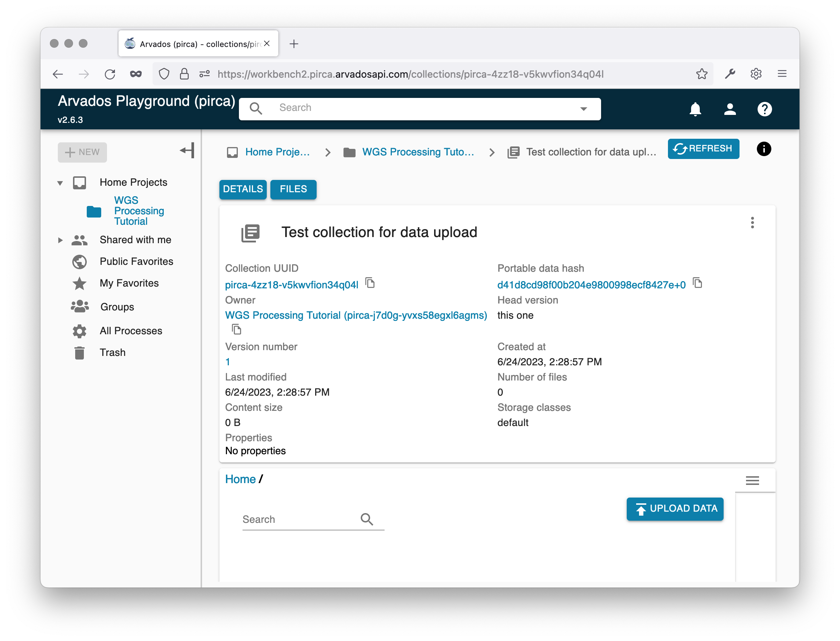
Task: Click the site lock security icon
Action: coord(184,74)
